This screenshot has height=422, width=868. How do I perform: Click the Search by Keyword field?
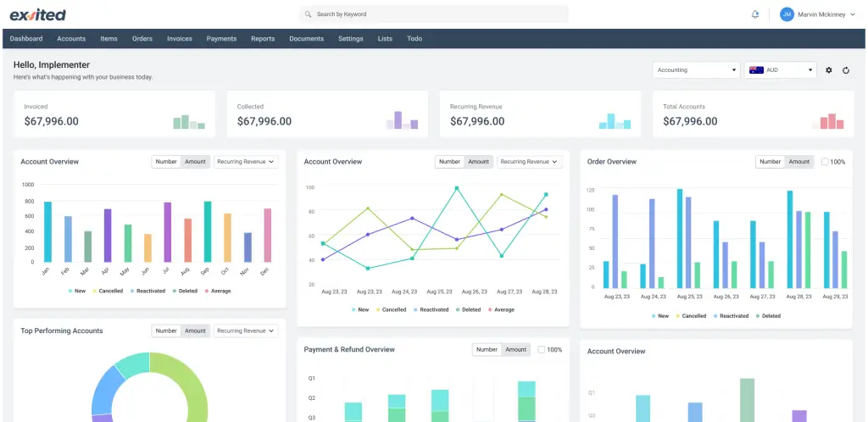pyautogui.click(x=433, y=14)
